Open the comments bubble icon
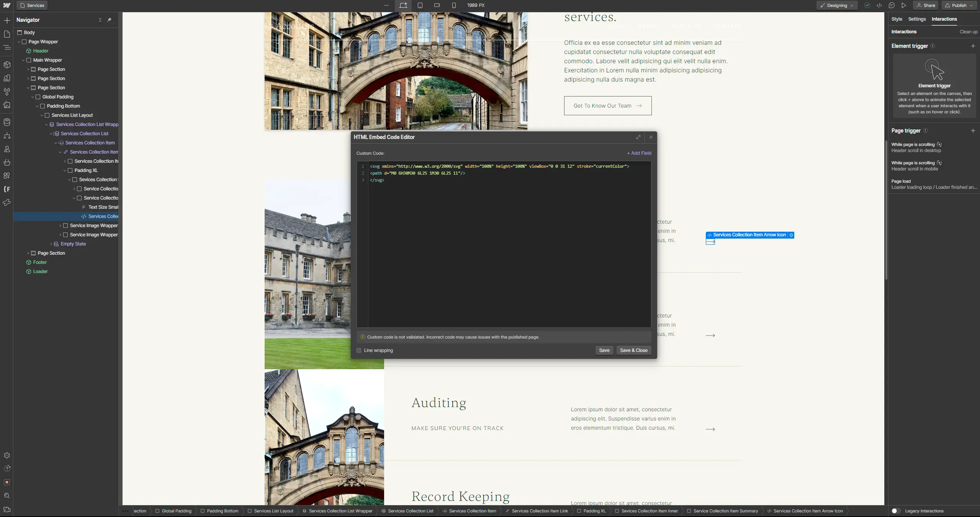 click(892, 5)
